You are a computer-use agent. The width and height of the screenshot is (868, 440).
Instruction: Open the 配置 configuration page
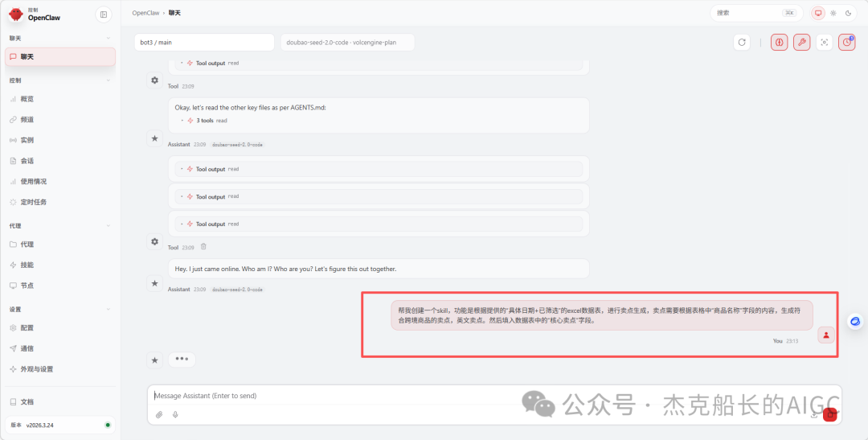click(x=60, y=327)
